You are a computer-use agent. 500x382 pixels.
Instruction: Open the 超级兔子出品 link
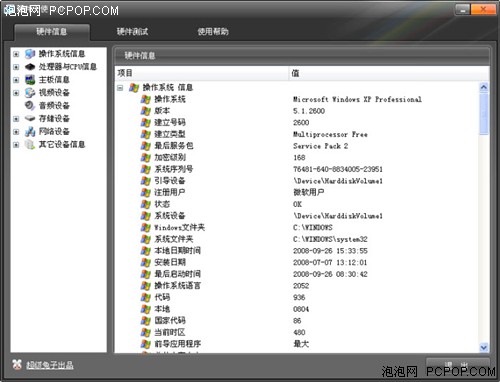pos(50,365)
